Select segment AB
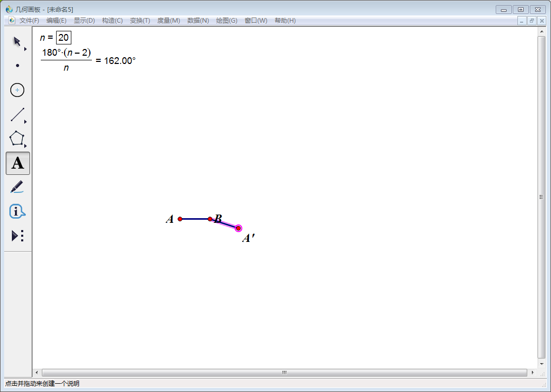This screenshot has height=392, width=551. pyautogui.click(x=195, y=219)
